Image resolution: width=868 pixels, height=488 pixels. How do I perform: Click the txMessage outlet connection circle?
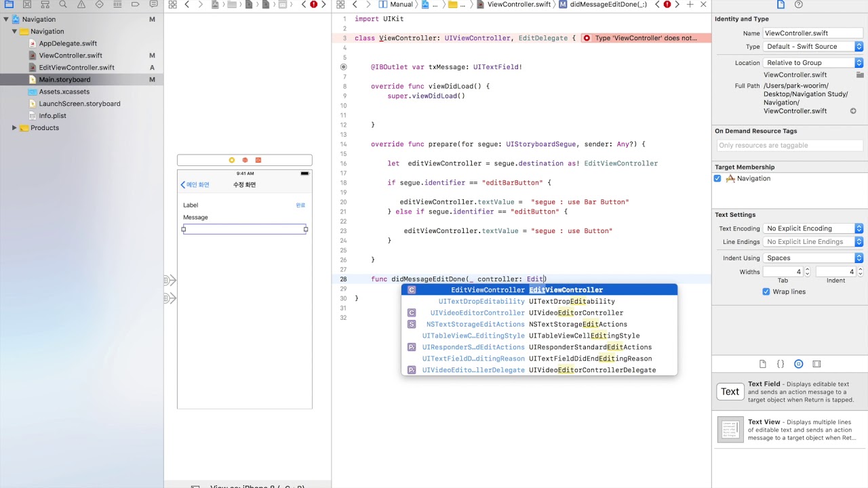[x=344, y=67]
